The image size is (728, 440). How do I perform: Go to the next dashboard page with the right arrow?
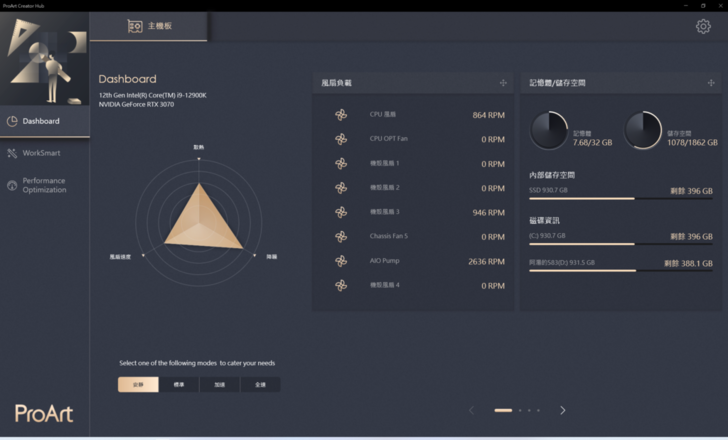563,410
